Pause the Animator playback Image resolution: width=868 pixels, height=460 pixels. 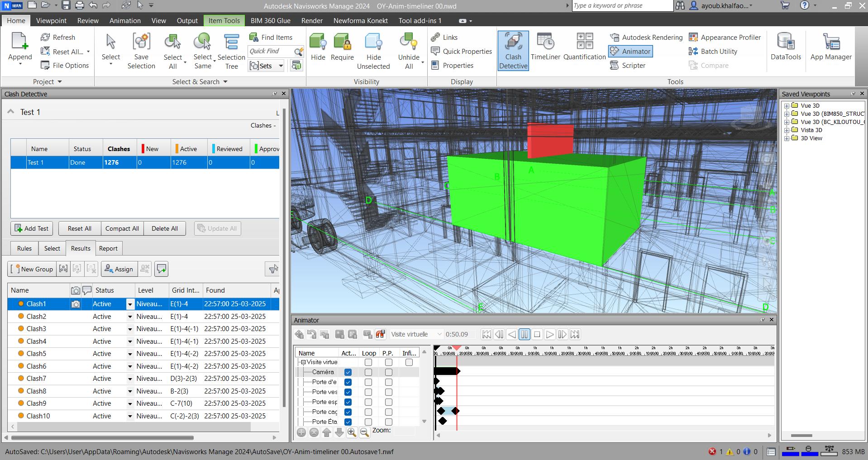click(x=524, y=334)
